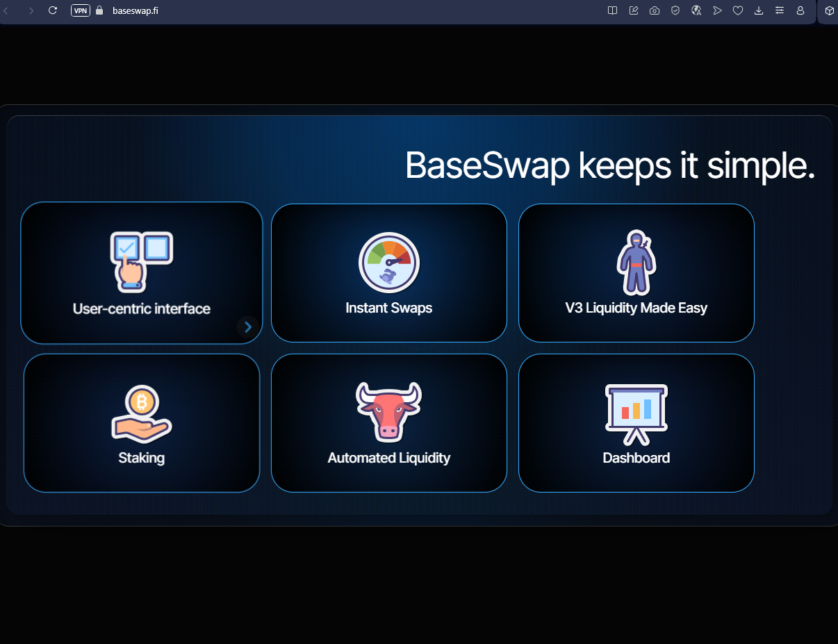Viewport: 838px width, 644px height.
Task: Open the reading list book icon
Action: pyautogui.click(x=612, y=10)
